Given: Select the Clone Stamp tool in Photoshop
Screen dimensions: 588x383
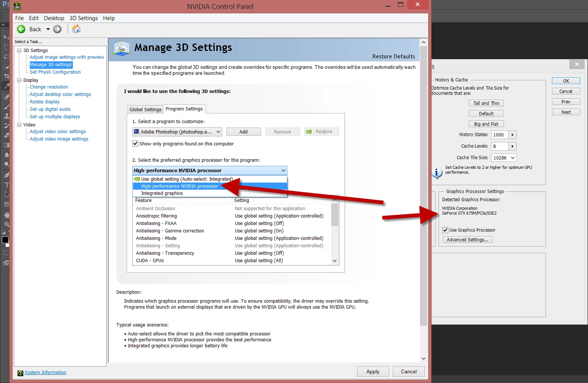Looking at the screenshot, I should point(6,116).
